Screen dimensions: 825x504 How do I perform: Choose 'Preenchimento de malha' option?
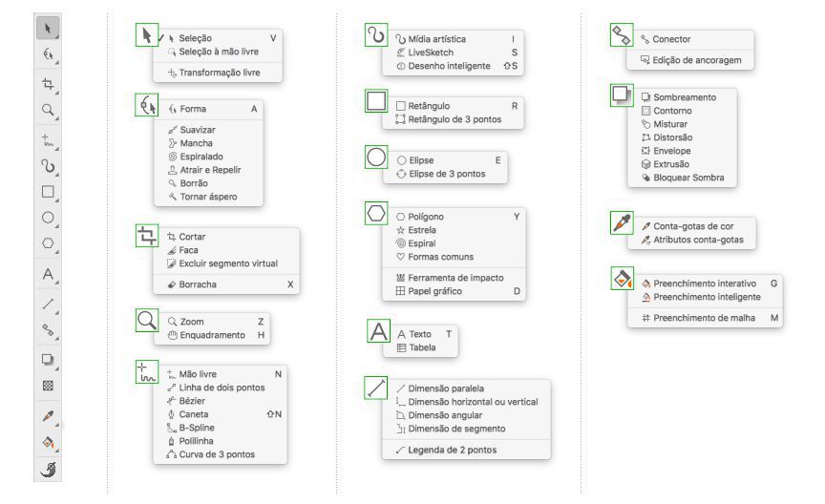tap(704, 317)
